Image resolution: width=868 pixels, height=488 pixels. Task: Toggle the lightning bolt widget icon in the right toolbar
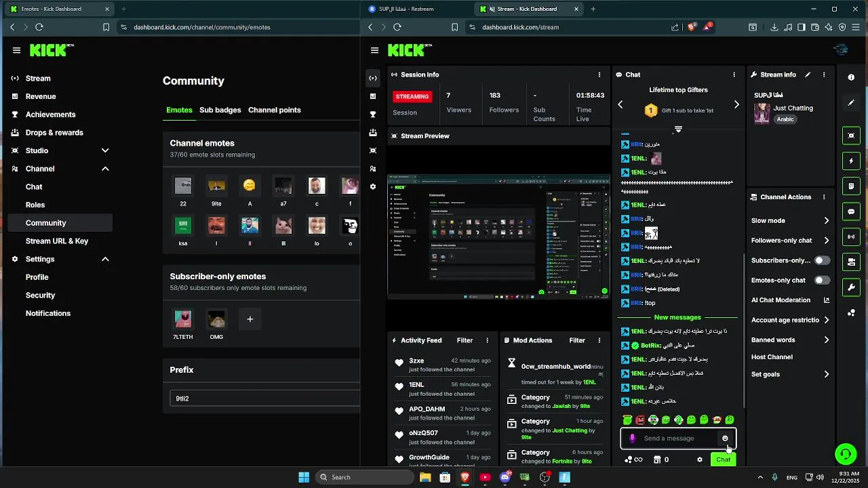851,161
